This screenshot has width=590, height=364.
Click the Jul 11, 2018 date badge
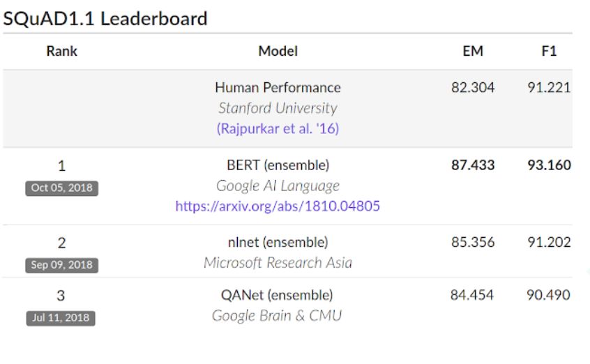(61, 318)
